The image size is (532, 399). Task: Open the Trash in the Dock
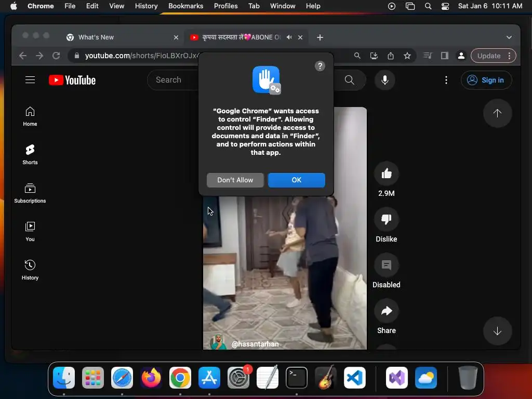tap(468, 378)
